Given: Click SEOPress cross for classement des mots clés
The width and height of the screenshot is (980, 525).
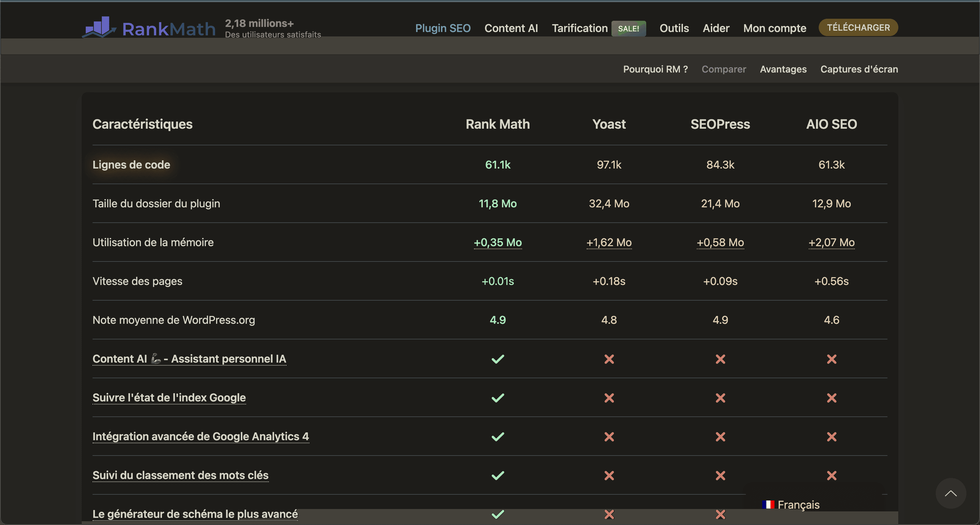Looking at the screenshot, I should coord(720,476).
